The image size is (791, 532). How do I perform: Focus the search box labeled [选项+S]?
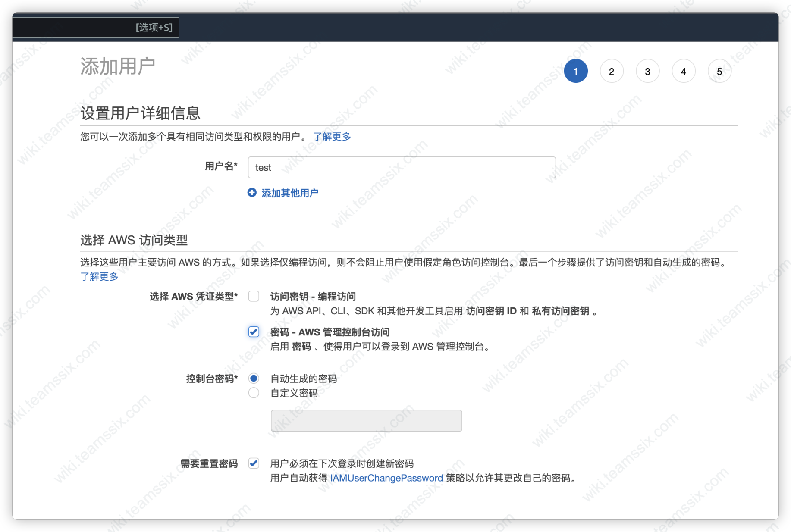(x=95, y=28)
